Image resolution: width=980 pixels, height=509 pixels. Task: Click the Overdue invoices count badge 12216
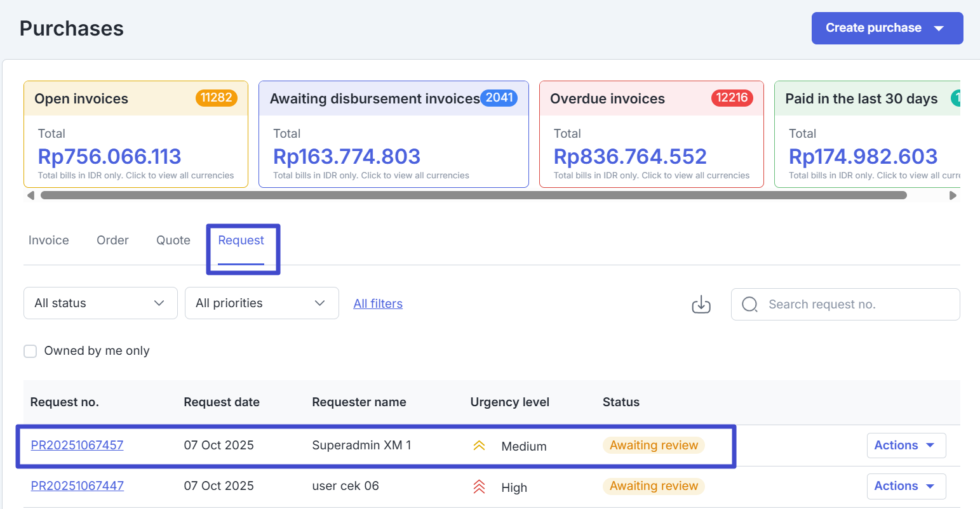tap(732, 98)
